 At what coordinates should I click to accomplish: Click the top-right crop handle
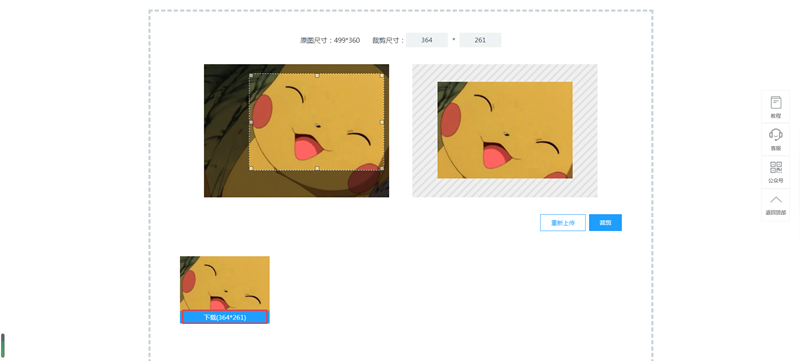click(383, 75)
